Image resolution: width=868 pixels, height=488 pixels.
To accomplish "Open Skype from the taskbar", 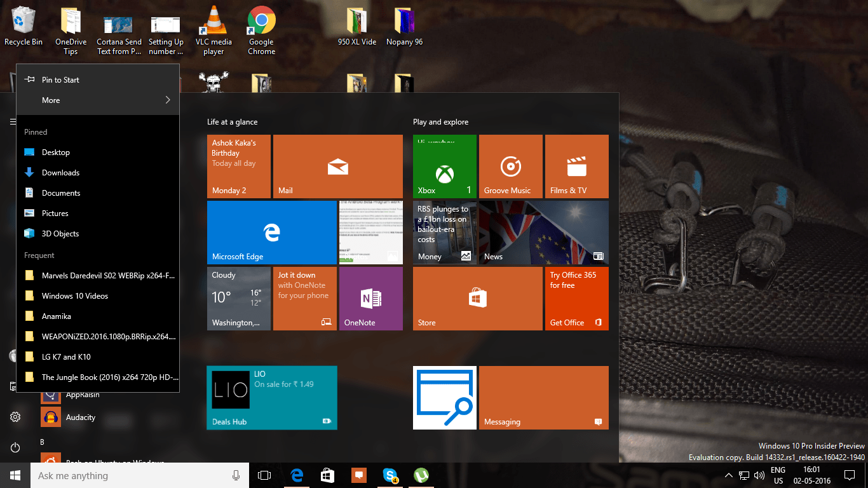I will click(390, 475).
